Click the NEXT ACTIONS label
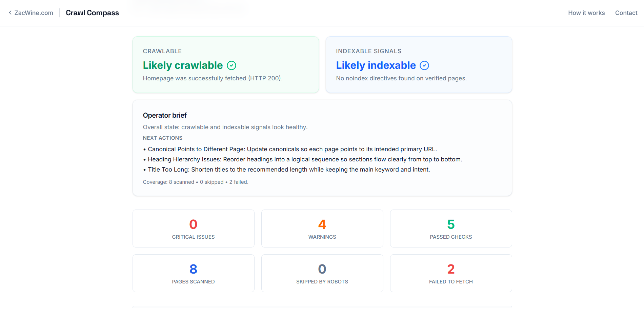This screenshot has height=317, width=644. pyautogui.click(x=163, y=138)
